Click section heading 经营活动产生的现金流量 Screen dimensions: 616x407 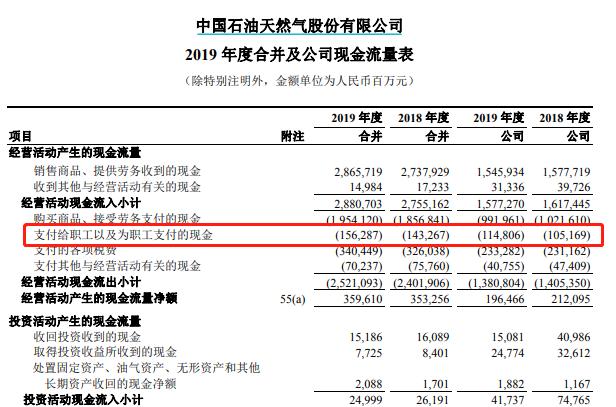pyautogui.click(x=75, y=152)
